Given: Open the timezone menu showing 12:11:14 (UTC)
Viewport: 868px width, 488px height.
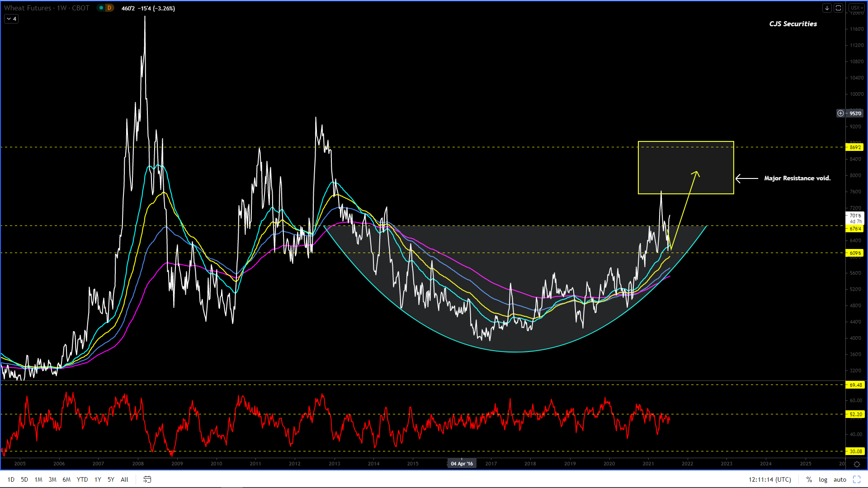Looking at the screenshot, I should tap(769, 479).
